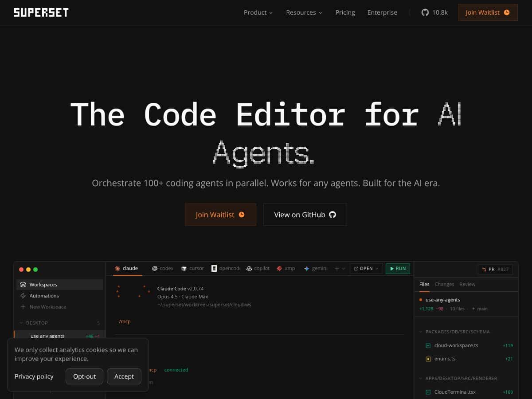532x399 pixels.
Task: Click the added-file icon beside CloudTerminal.tsx
Action: coord(428,392)
